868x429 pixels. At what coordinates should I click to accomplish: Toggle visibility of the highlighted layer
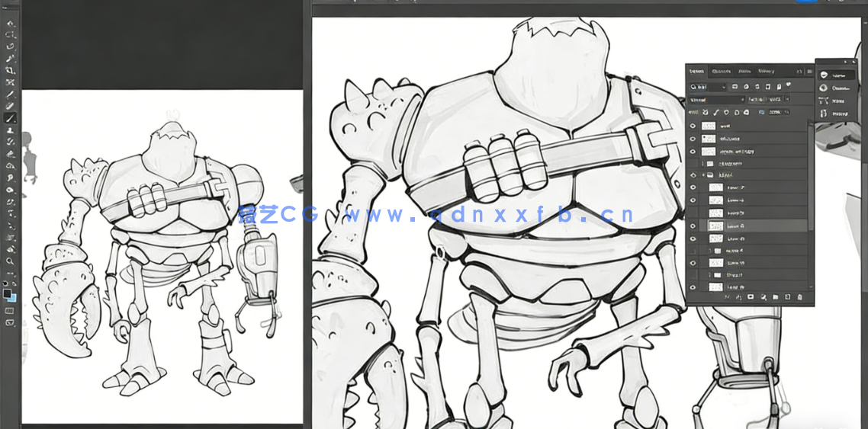coord(693,226)
